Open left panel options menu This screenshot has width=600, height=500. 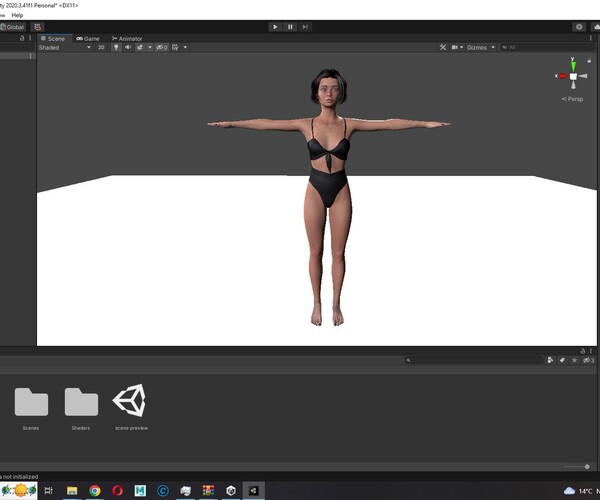(30, 38)
